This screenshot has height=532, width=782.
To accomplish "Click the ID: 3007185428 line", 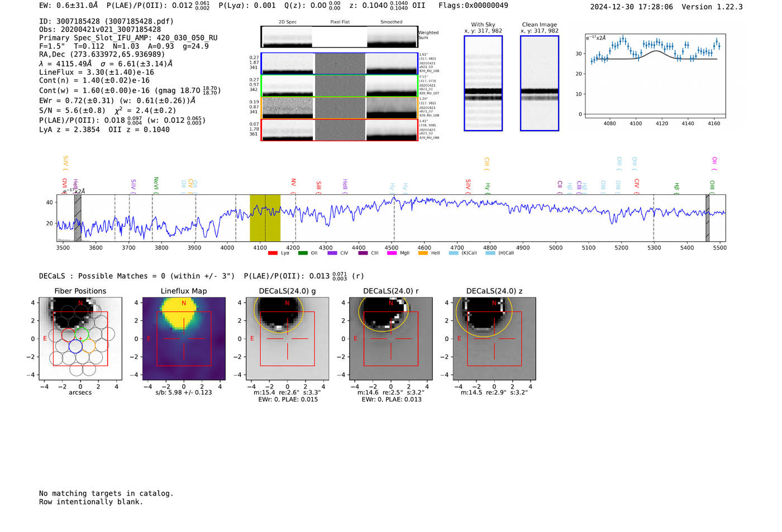I will point(106,21).
